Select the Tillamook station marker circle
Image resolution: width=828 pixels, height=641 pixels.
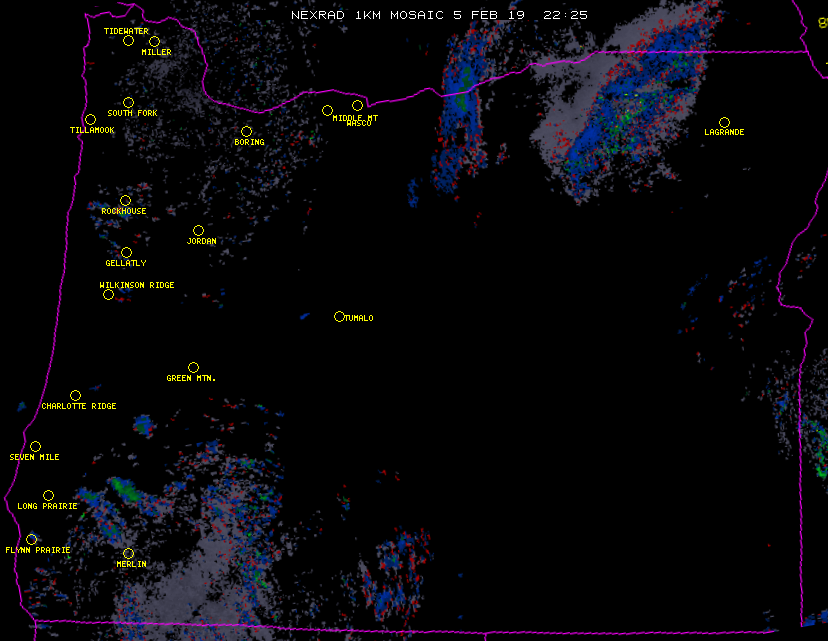pyautogui.click(x=90, y=120)
